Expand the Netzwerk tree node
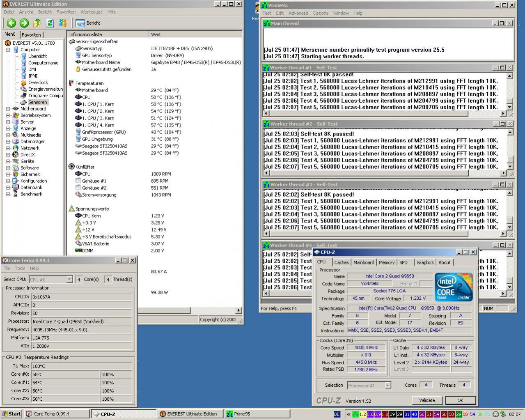The height and width of the screenshot is (420, 525). [8, 148]
